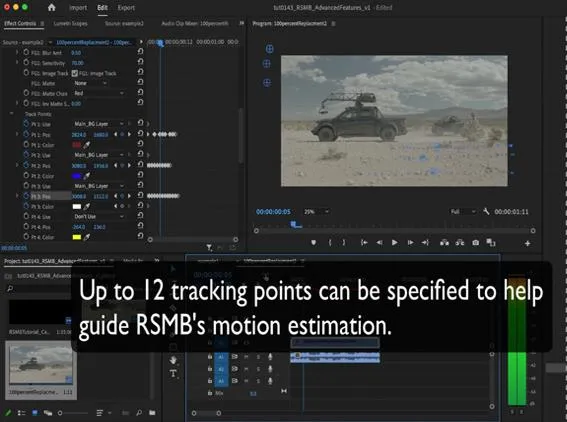Click the Extract button
567x422 pixels.
(x=460, y=243)
